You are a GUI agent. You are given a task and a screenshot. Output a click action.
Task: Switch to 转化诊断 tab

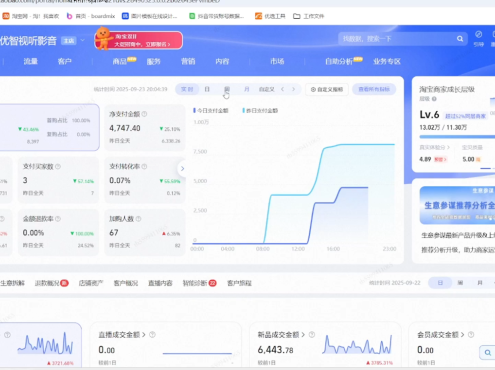tap(195, 283)
